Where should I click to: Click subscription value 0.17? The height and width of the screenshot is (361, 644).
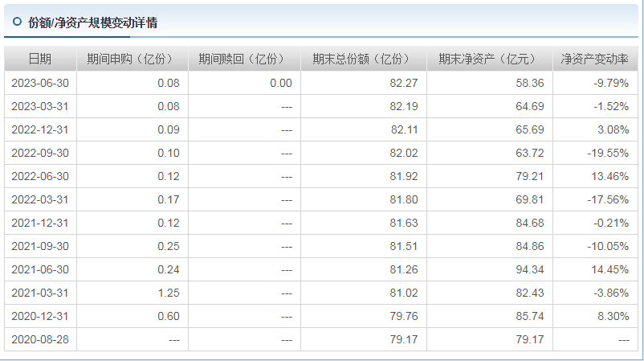[x=169, y=200]
